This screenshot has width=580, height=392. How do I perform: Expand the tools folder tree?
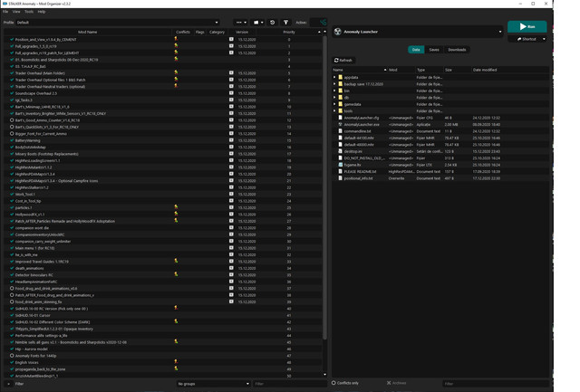(x=334, y=110)
